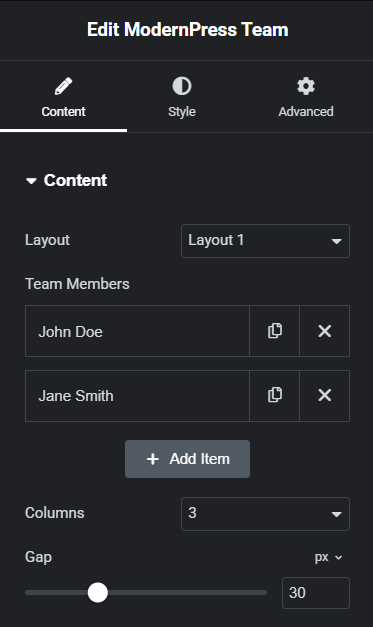
Task: Collapse the Content section triangle
Action: click(x=31, y=181)
